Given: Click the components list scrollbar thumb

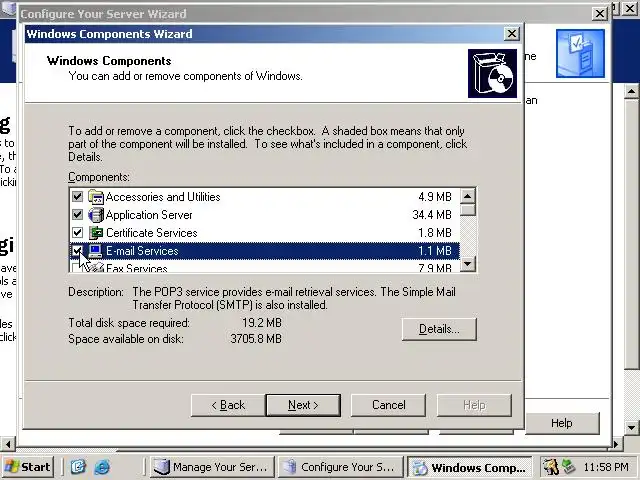Looking at the screenshot, I should coord(468,210).
